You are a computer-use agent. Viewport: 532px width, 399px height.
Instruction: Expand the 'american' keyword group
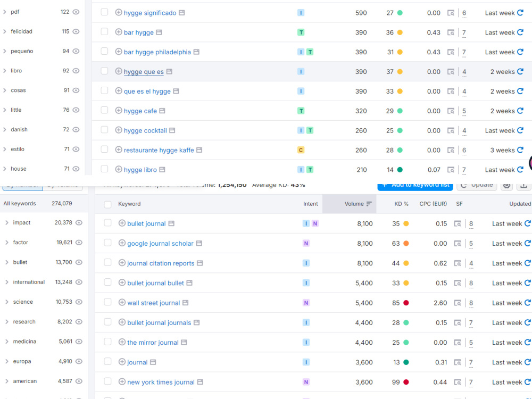pos(6,381)
